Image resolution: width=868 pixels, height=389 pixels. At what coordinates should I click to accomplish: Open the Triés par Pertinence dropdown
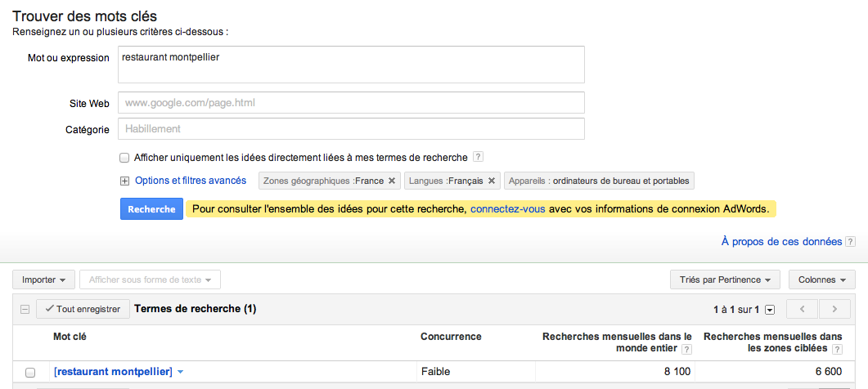(724, 279)
